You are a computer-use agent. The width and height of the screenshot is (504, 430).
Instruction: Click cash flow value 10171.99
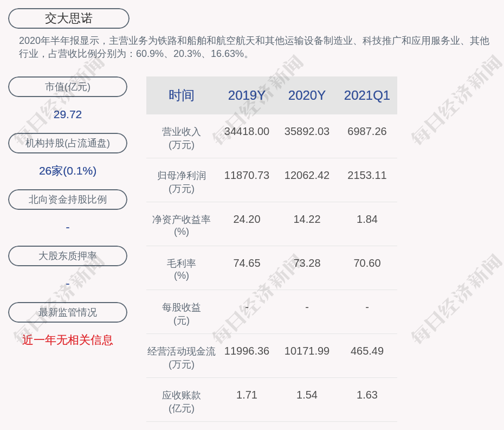[307, 351]
